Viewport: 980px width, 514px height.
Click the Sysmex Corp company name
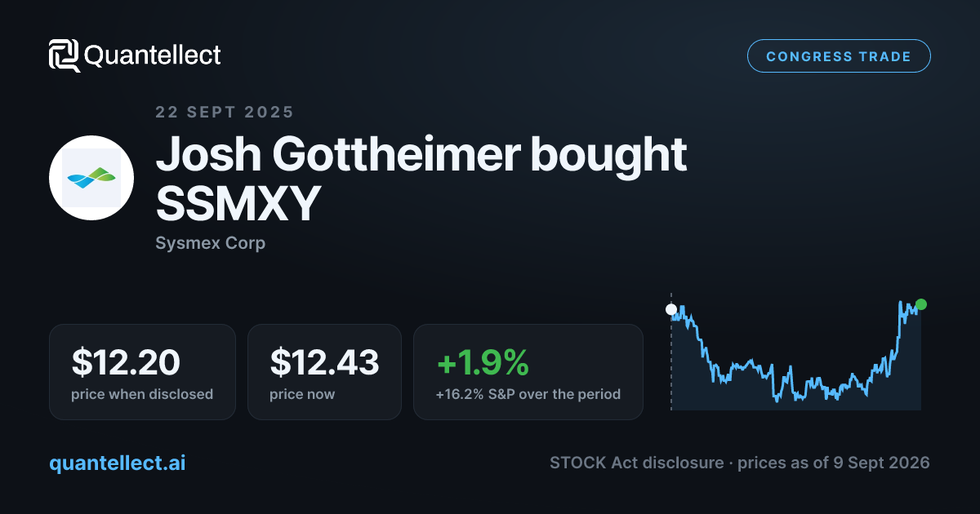(210, 243)
